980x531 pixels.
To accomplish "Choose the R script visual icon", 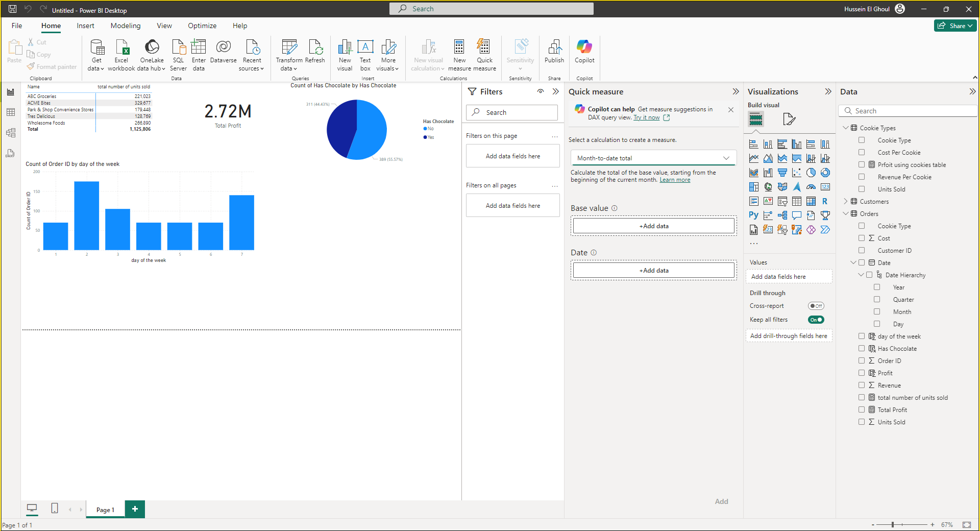I will (x=825, y=201).
